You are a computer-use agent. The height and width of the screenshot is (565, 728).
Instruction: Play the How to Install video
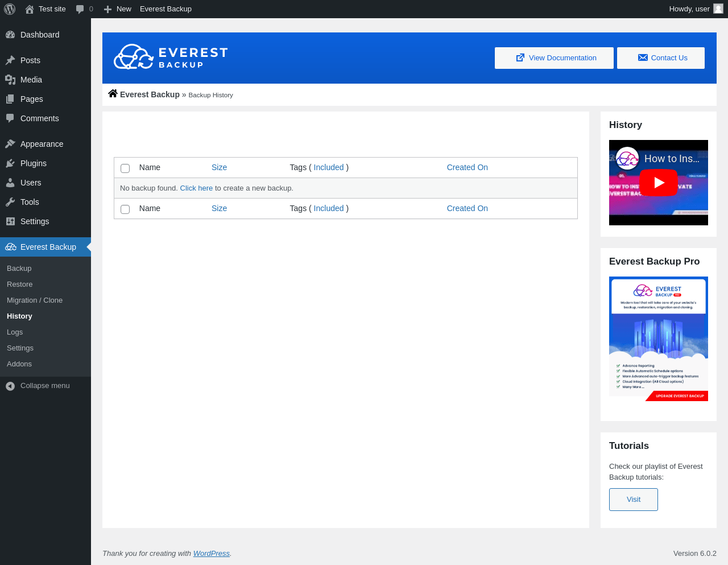(659, 183)
